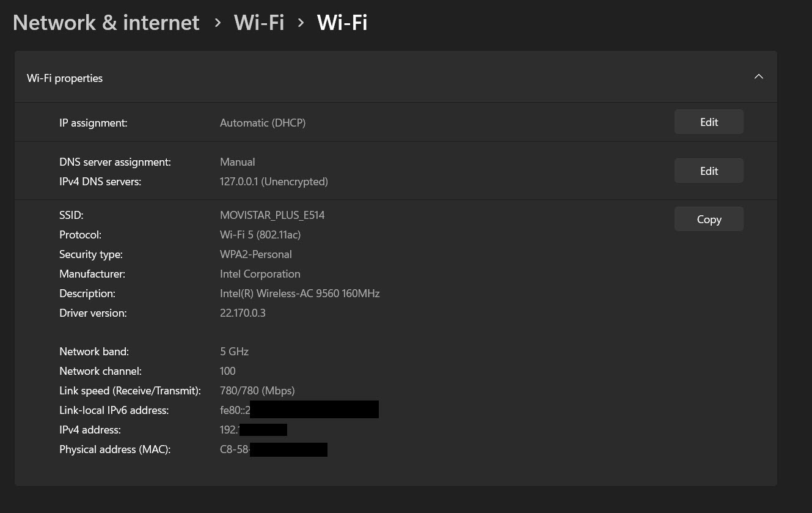Screen dimensions: 812x513
Task: Click the 780/780 (Mbps) link speed
Action: (257, 391)
